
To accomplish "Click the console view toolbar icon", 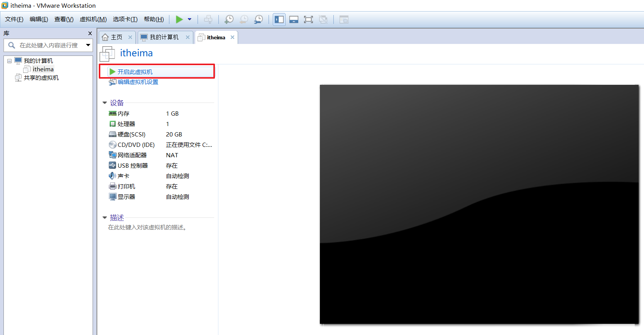I will (344, 19).
